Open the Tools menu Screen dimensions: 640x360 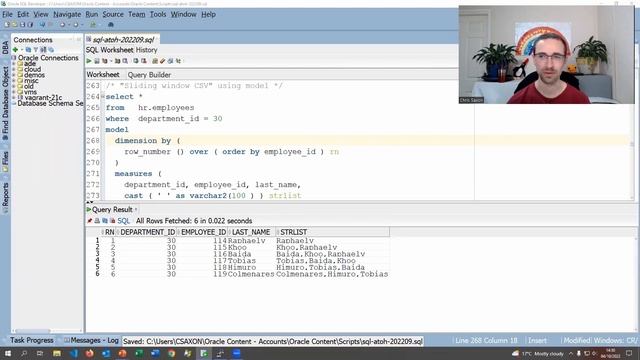[x=158, y=14]
